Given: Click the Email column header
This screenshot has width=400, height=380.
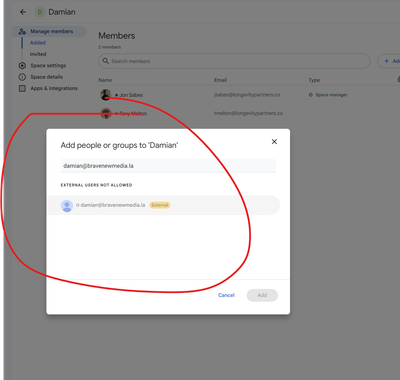Looking at the screenshot, I should (220, 80).
